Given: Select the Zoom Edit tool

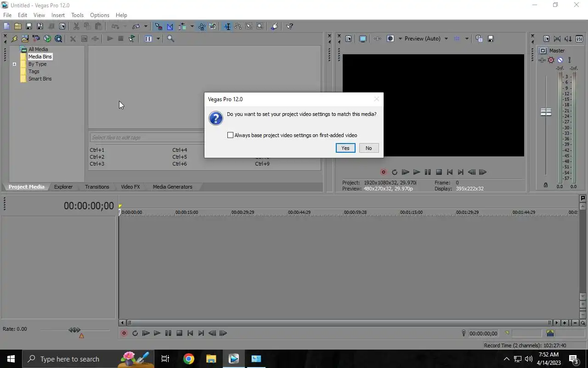Looking at the screenshot, I should click(x=260, y=26).
